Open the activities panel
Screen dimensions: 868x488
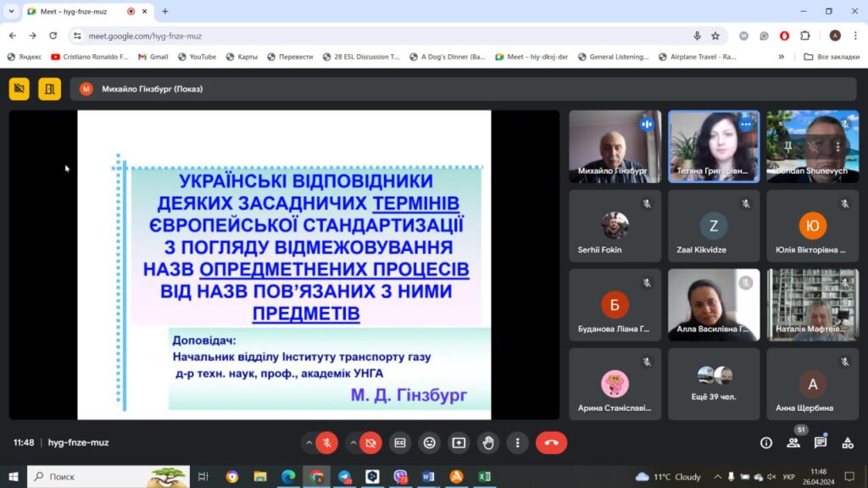[848, 442]
